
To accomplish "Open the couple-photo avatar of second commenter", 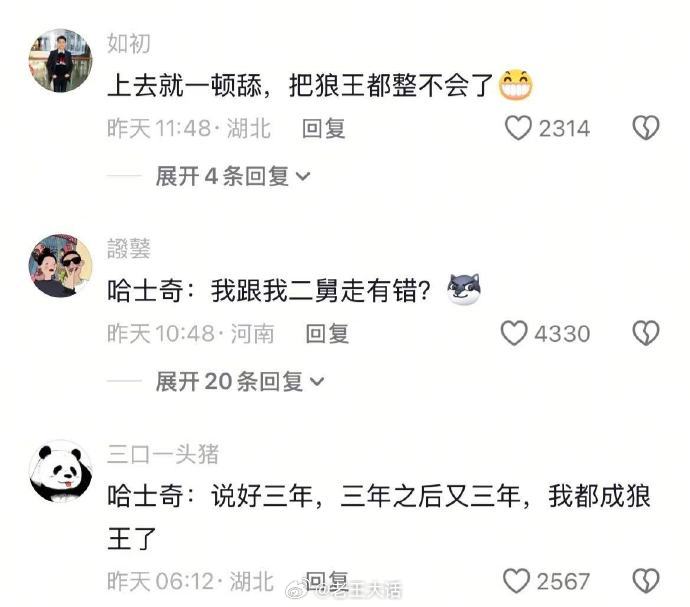I will [61, 265].
